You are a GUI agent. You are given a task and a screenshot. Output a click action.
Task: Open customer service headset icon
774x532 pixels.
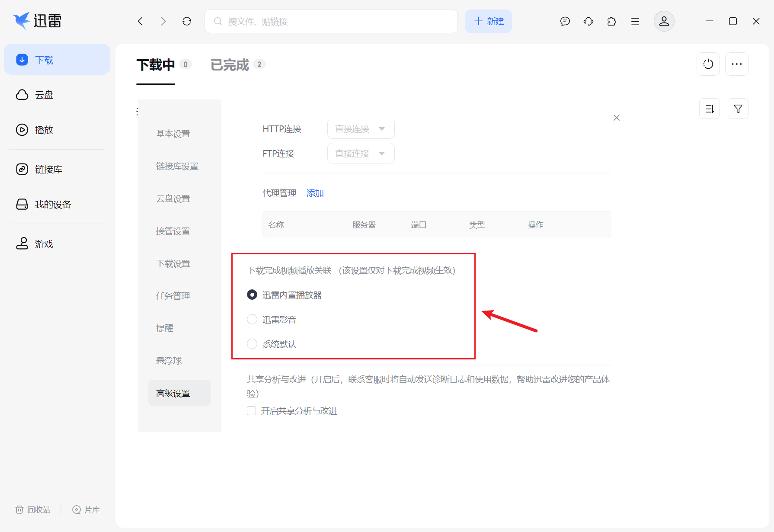pos(588,21)
